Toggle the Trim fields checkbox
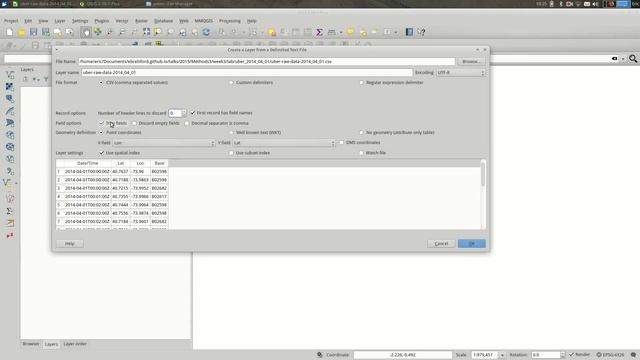Image resolution: width=640 pixels, height=360 pixels. pos(113,123)
